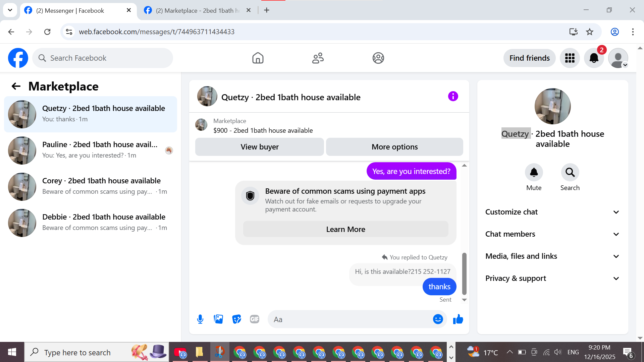The height and width of the screenshot is (362, 644).
Task: Expand Privacy & support section
Action: 552,279
